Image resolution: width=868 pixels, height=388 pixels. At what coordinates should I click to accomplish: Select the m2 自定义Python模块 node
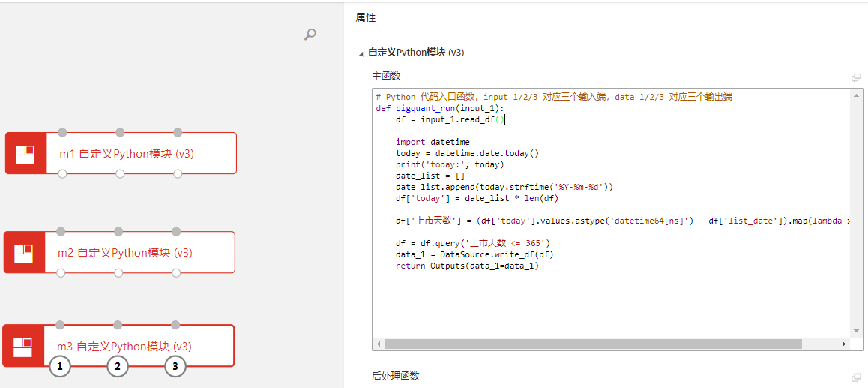125,253
